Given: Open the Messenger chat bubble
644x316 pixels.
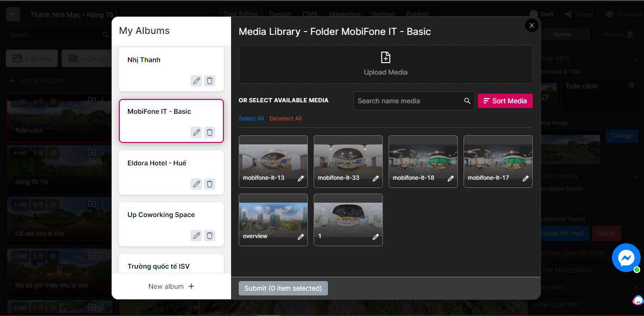Looking at the screenshot, I should [x=626, y=258].
